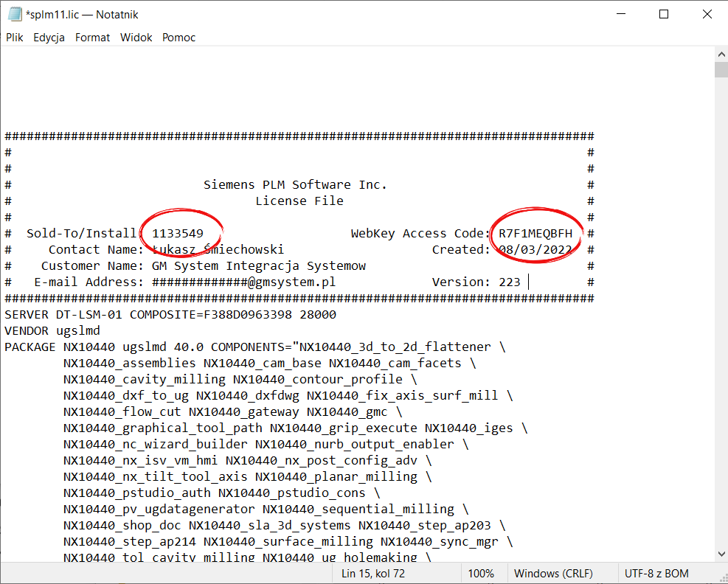
Task: Click status bar 'Lin 15, kol 72'
Action: (372, 574)
